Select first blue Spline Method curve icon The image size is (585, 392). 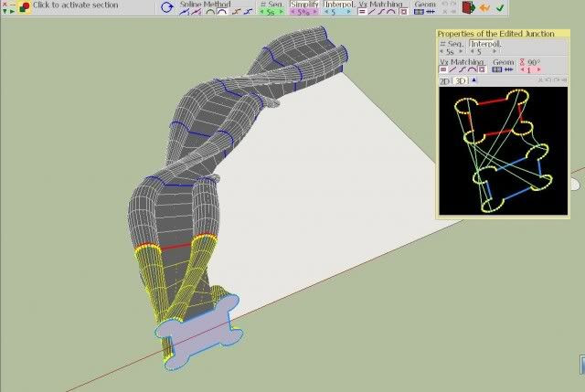185,12
